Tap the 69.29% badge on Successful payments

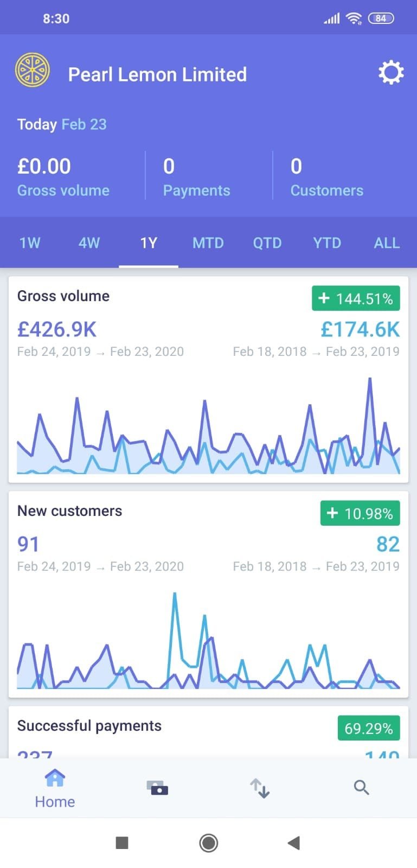369,728
